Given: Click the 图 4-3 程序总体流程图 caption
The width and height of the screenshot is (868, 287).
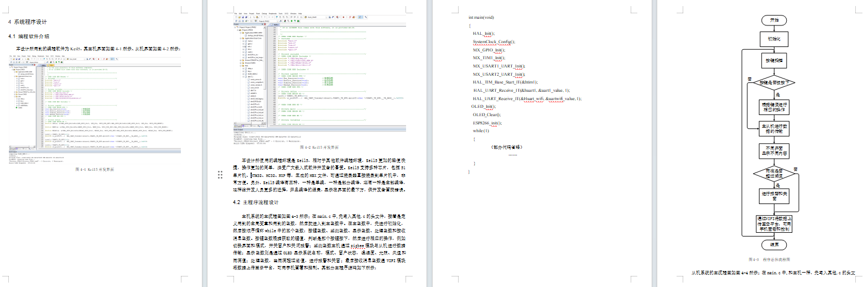Looking at the screenshot, I should pyautogui.click(x=769, y=259).
